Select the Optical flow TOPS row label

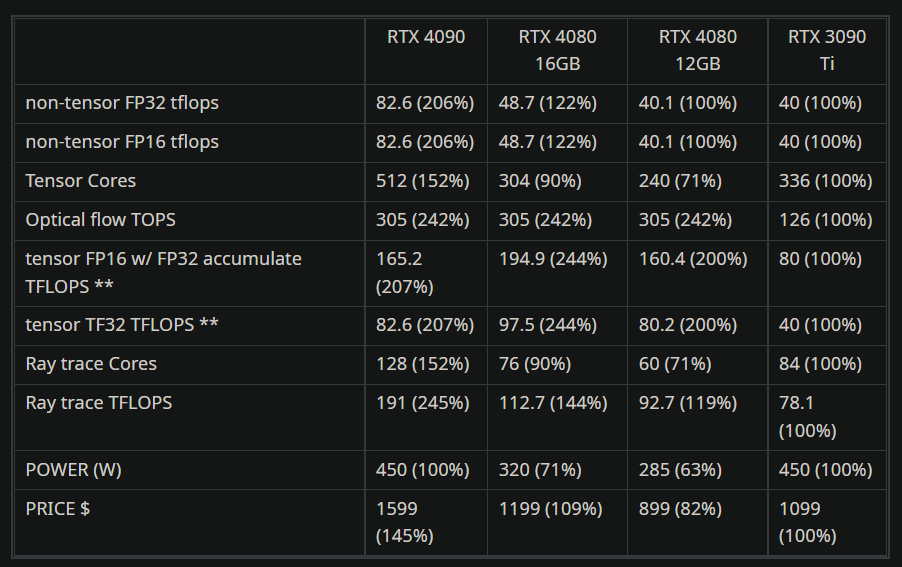click(101, 220)
